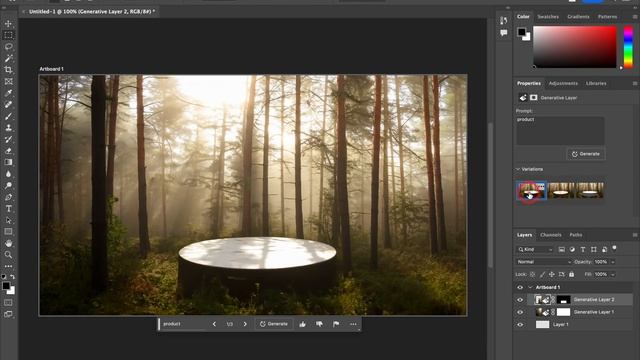Select the Gradient tool
Viewport: 640px width, 360px height.
8,162
